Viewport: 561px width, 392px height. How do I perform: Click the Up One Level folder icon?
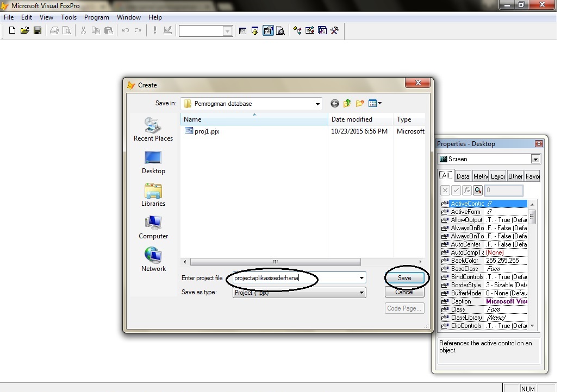click(347, 104)
